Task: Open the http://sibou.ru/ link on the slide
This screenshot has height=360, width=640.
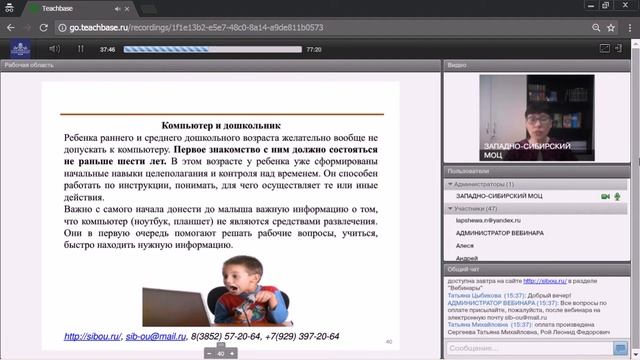Action: 92,336
